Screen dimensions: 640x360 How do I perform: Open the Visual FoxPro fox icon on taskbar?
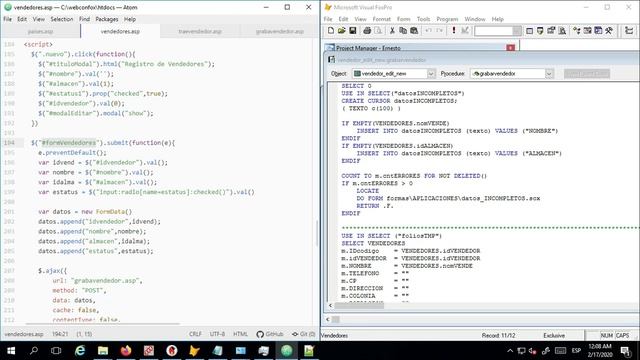194,351
